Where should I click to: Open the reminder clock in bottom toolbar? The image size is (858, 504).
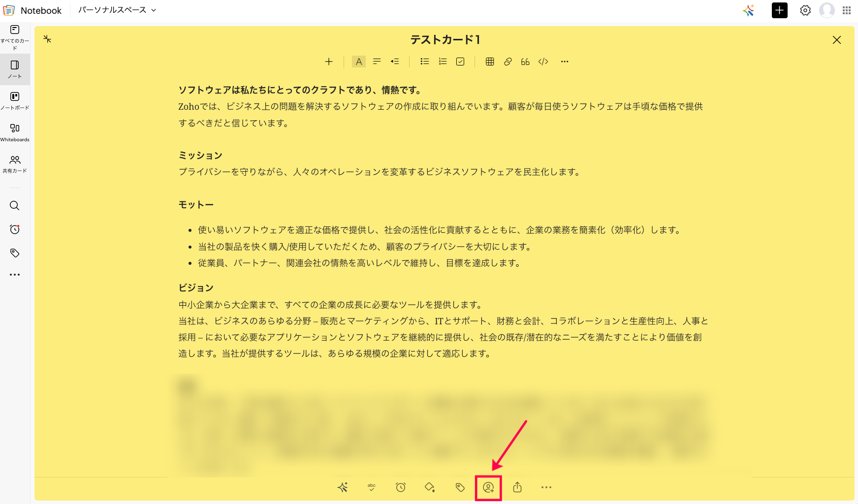[401, 487]
